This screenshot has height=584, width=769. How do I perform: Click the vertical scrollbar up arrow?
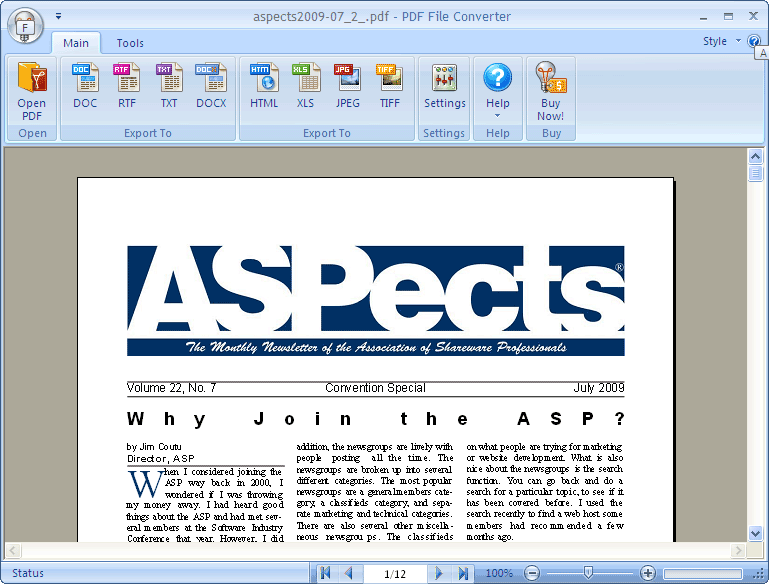click(755, 156)
